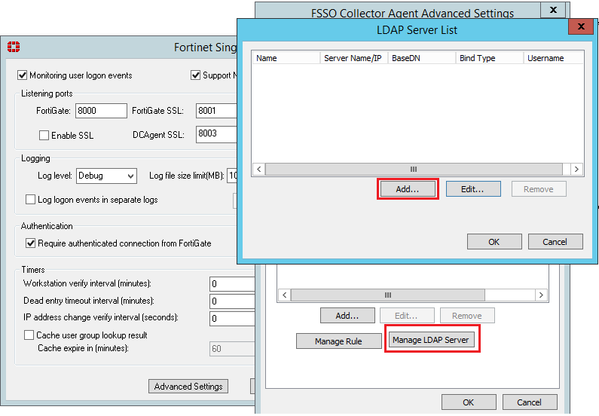Open the Log level dropdown
This screenshot has width=599, height=416.
(106, 176)
